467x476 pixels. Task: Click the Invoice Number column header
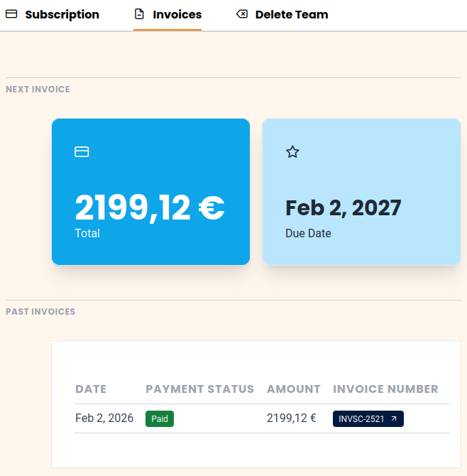(x=385, y=389)
